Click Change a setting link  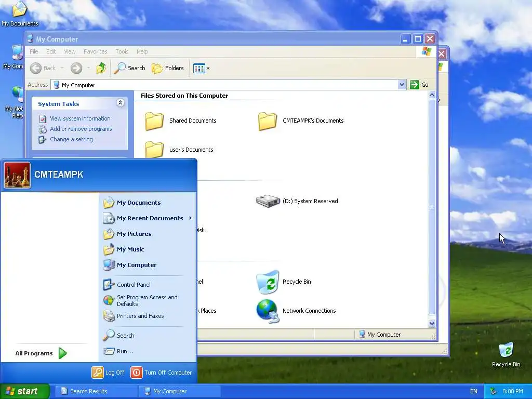pyautogui.click(x=71, y=139)
